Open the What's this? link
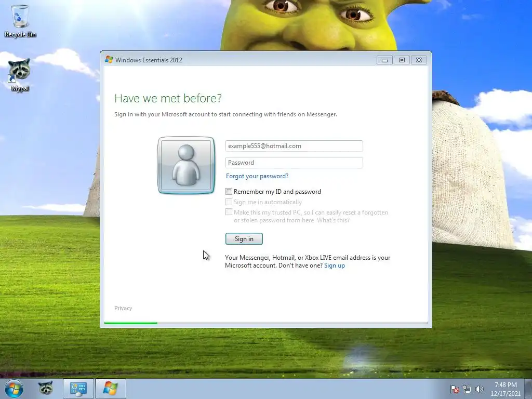The image size is (532, 399). [333, 220]
